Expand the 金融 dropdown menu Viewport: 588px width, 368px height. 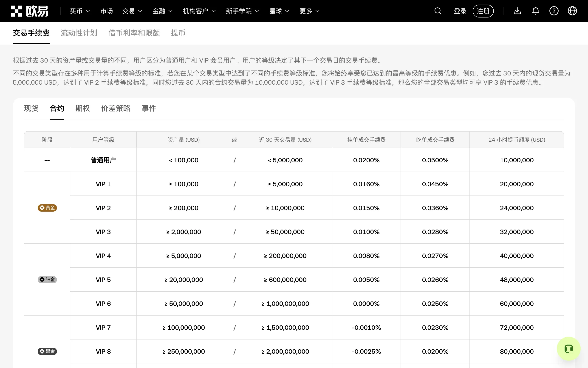click(x=163, y=11)
